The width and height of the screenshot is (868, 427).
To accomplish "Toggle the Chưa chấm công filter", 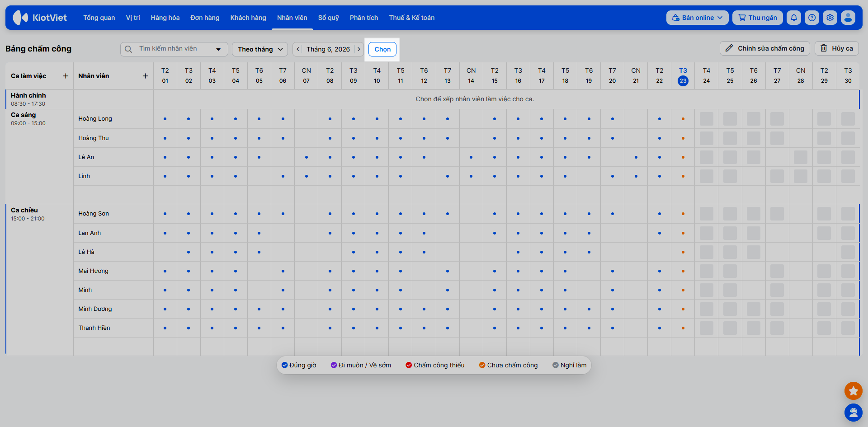I will point(509,365).
